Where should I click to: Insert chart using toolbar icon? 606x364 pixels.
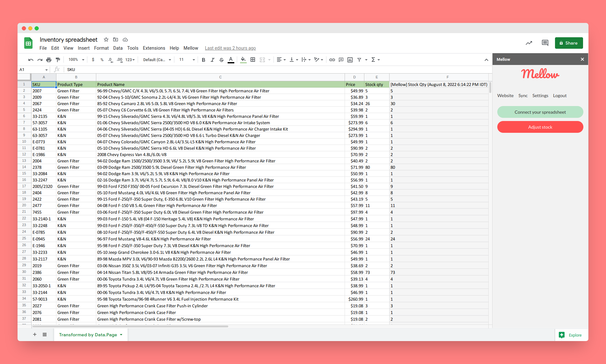coord(350,60)
